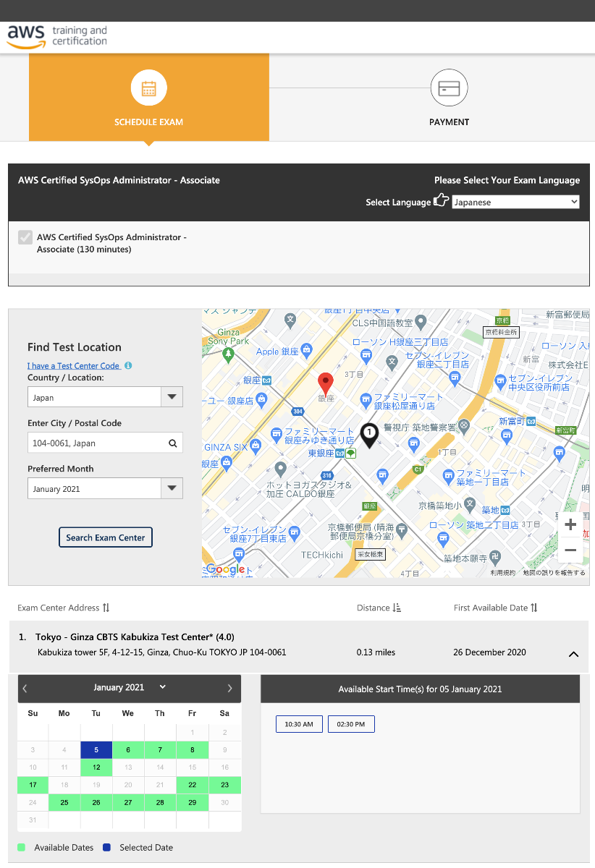Click the SCHEDULE EXAM step label
This screenshot has width=595, height=868.
click(x=148, y=122)
